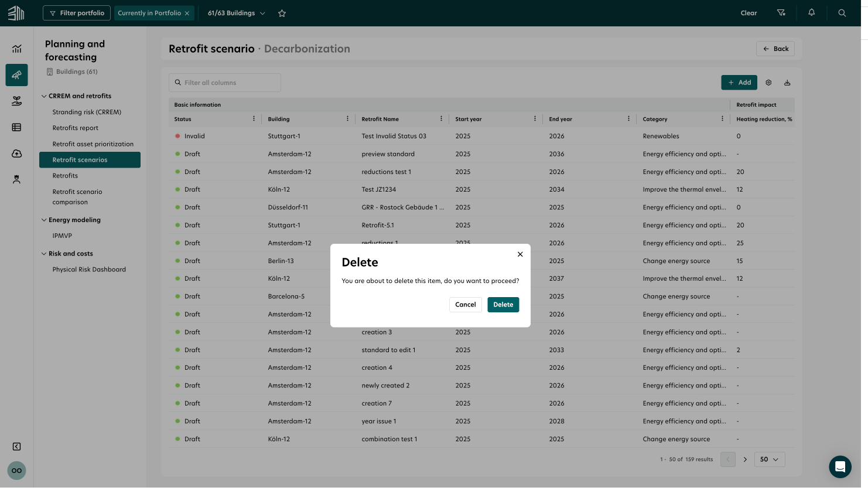Open the plant-in-hand sidebar icon
Image resolution: width=868 pixels, height=494 pixels.
coord(17,101)
